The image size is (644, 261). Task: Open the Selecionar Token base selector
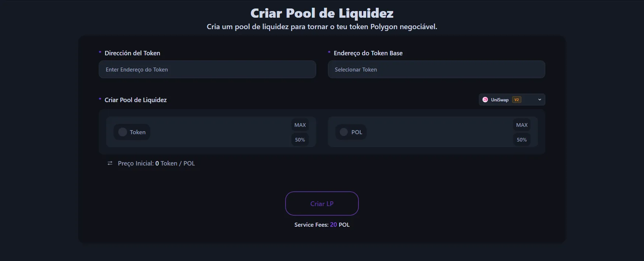[436, 69]
